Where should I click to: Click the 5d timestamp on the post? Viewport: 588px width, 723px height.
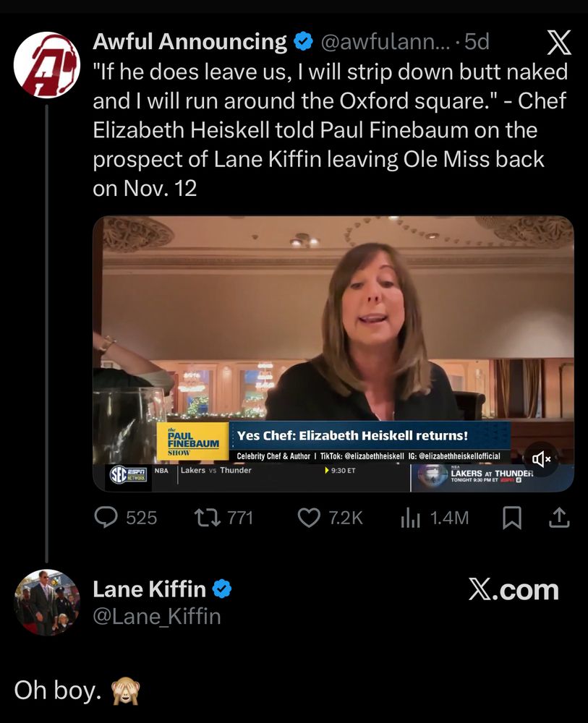click(477, 42)
